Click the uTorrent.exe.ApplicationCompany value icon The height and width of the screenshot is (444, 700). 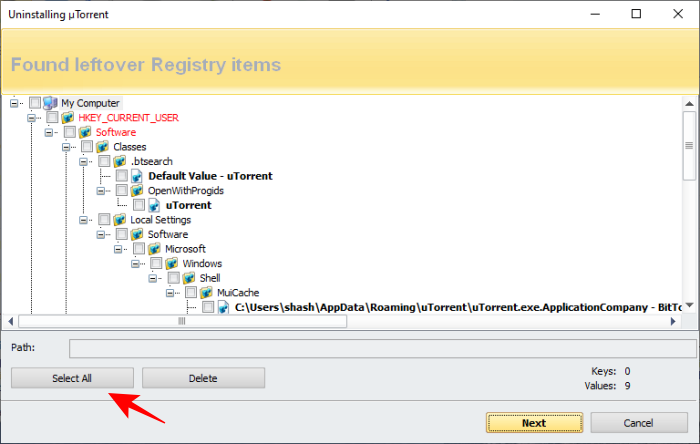click(x=224, y=307)
